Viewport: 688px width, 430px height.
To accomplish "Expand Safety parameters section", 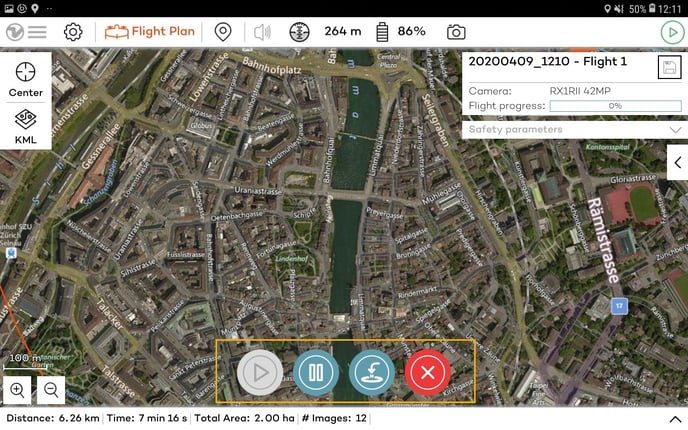I will coord(575,129).
